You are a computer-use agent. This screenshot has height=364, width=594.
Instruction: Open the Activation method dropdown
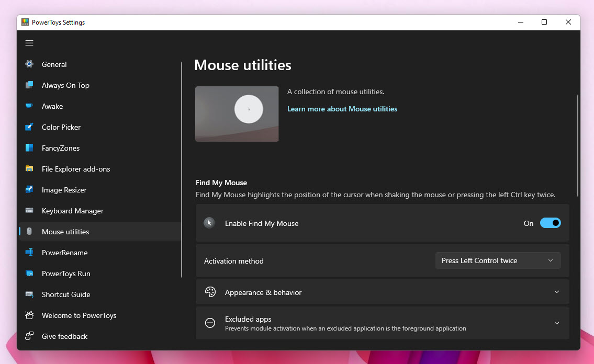[x=498, y=260]
